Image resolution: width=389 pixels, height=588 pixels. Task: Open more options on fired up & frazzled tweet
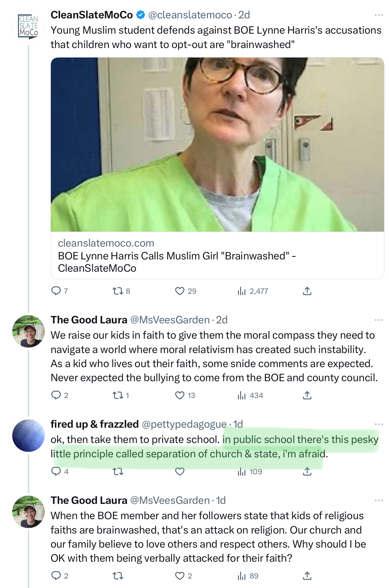point(379,424)
